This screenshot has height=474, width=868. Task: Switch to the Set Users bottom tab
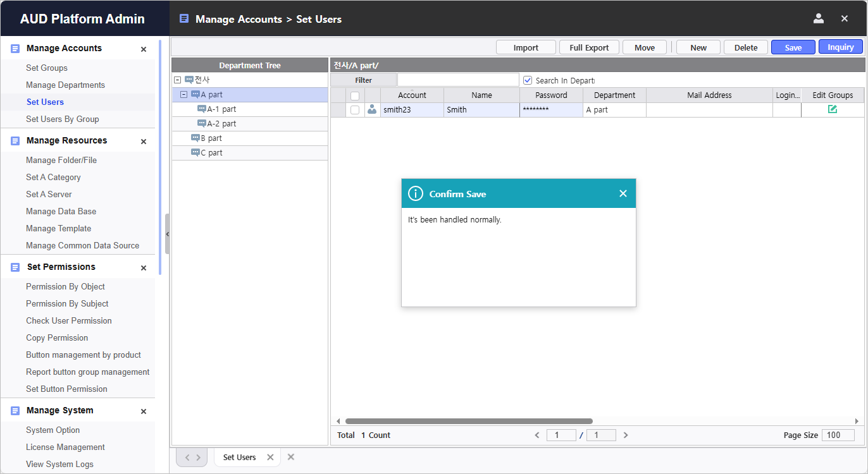click(239, 457)
